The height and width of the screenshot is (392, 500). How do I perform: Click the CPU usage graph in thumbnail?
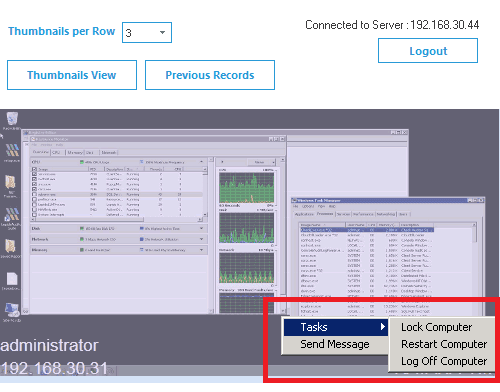coord(247,187)
